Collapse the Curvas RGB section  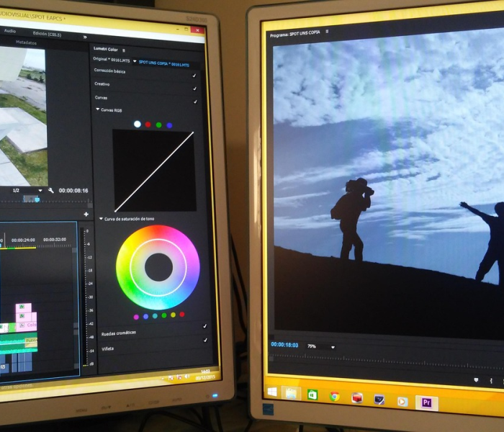click(x=98, y=109)
